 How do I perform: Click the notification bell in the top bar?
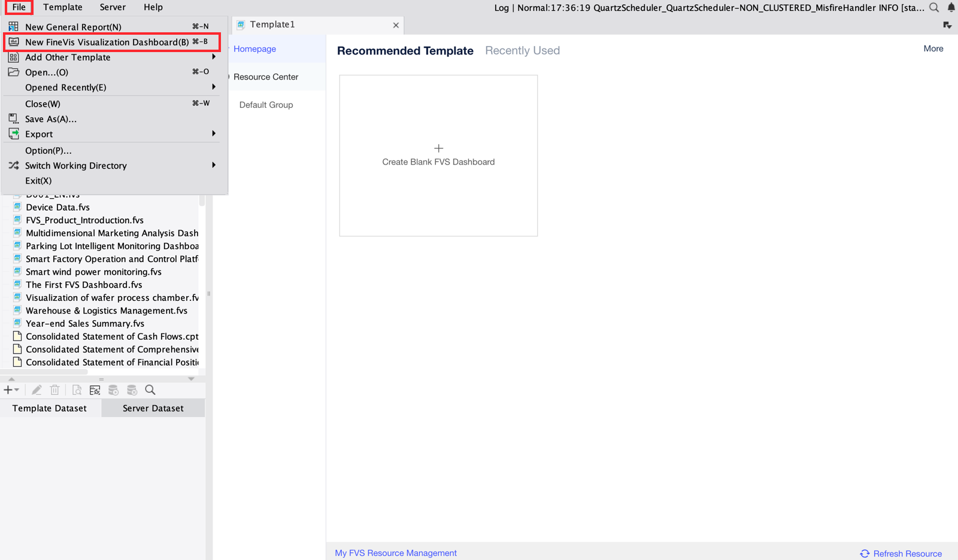coord(951,7)
